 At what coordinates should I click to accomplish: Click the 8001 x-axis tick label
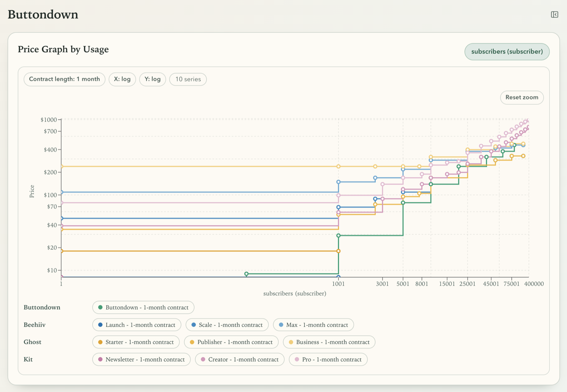coord(422,284)
